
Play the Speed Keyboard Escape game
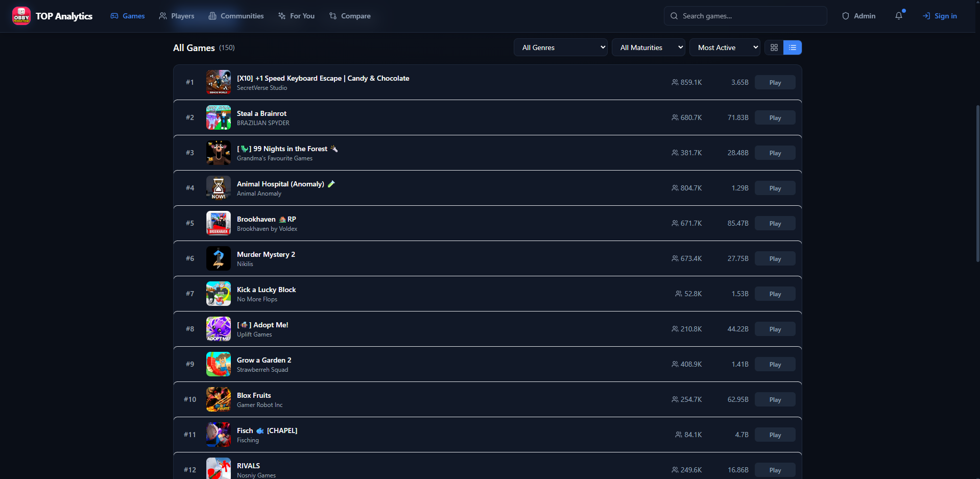coord(775,82)
